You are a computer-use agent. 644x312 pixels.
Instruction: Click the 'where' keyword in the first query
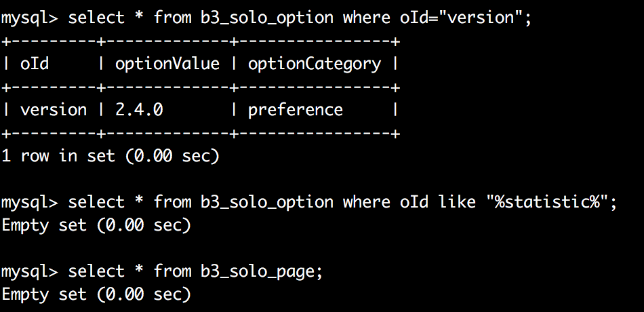click(x=366, y=18)
